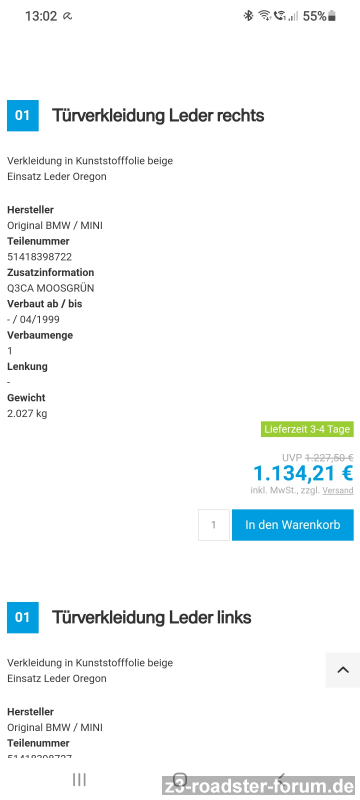Tap the blue 01 badge for right panel
The image size is (360, 800).
click(x=22, y=115)
